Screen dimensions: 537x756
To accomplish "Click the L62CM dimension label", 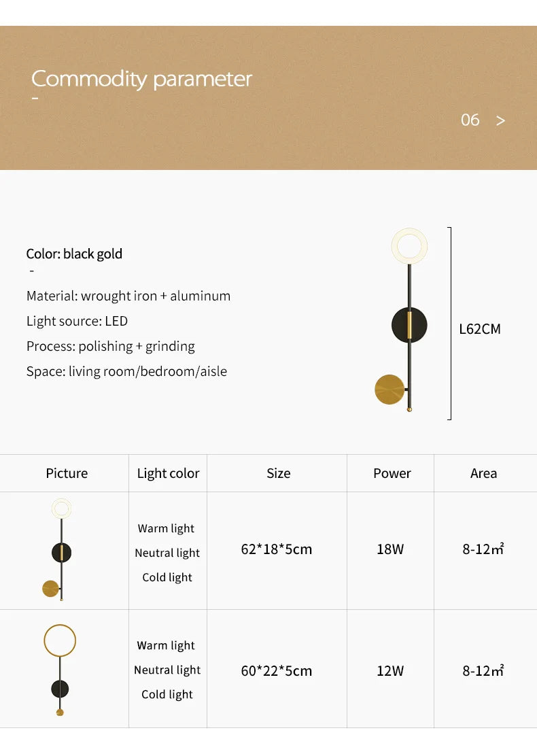I will click(x=480, y=329).
